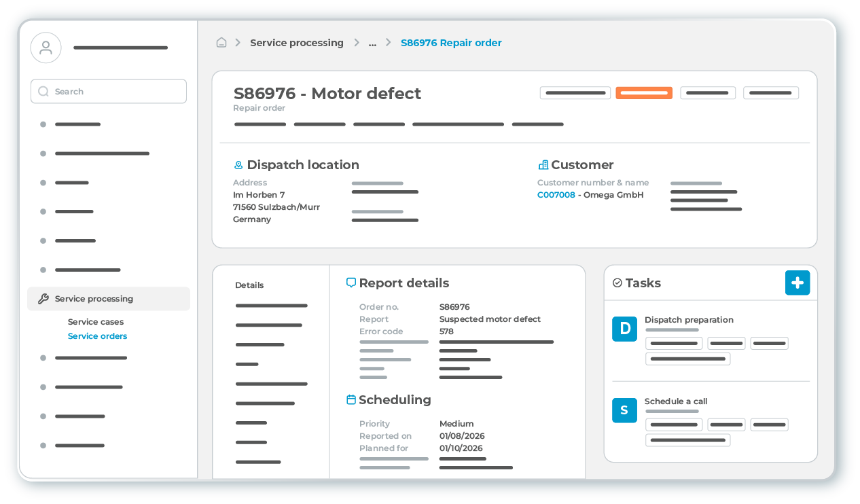Select Service processing in sidebar
This screenshot has width=860, height=504.
109,299
